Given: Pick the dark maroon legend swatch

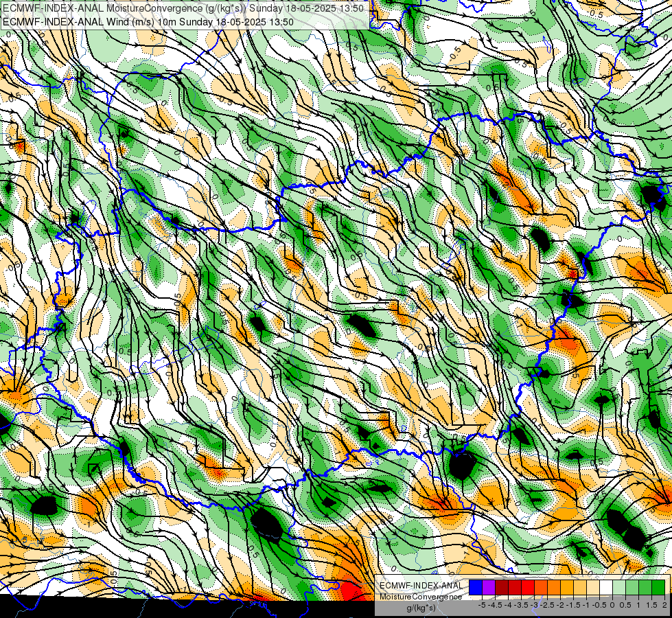Looking at the screenshot, I should pos(502,587).
